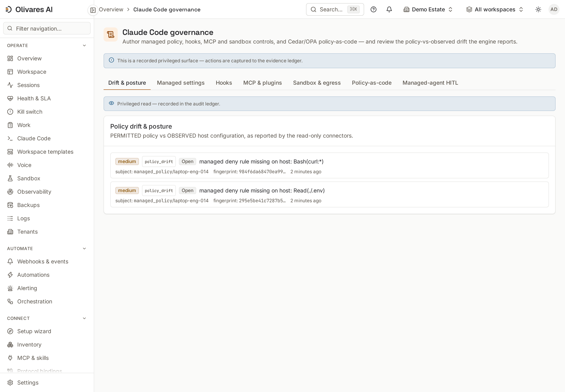Click the Tenants building icon
Screen dimensions: 565x392
pos(10,232)
